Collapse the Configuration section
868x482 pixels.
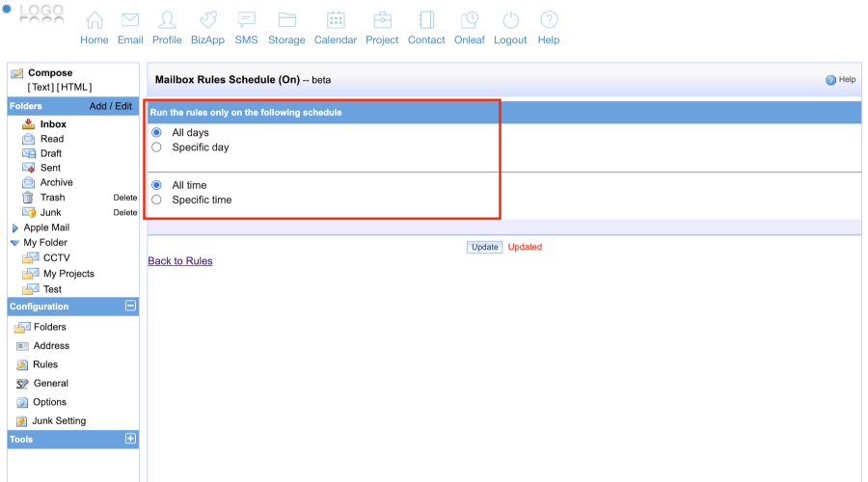point(131,306)
